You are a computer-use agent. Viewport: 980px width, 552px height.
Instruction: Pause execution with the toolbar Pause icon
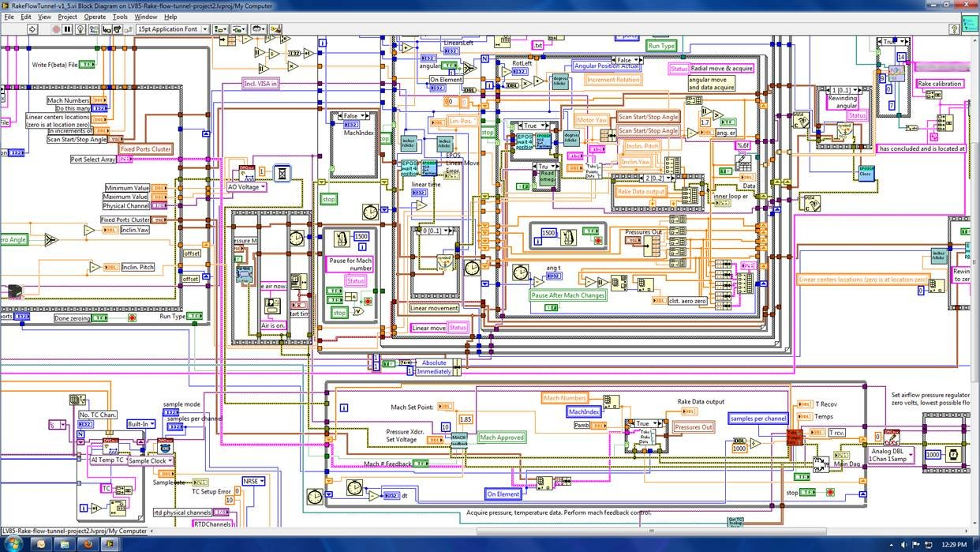coord(67,29)
